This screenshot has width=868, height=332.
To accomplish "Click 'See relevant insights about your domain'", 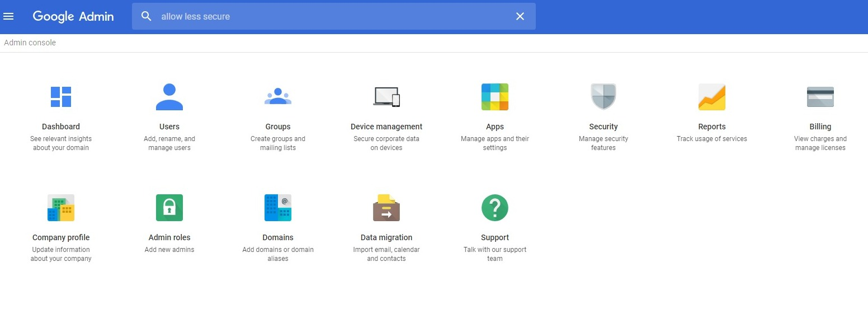I will [61, 143].
